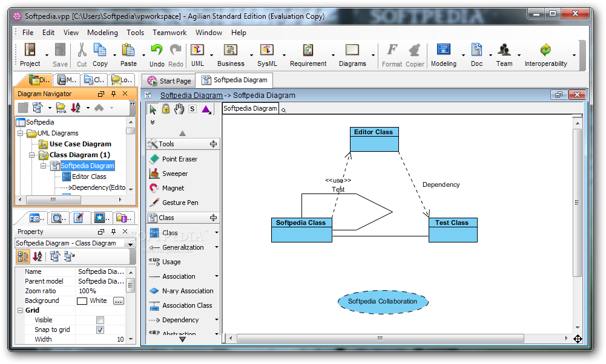Expand the palette double-chevron
The image size is (606, 364).
tap(153, 122)
